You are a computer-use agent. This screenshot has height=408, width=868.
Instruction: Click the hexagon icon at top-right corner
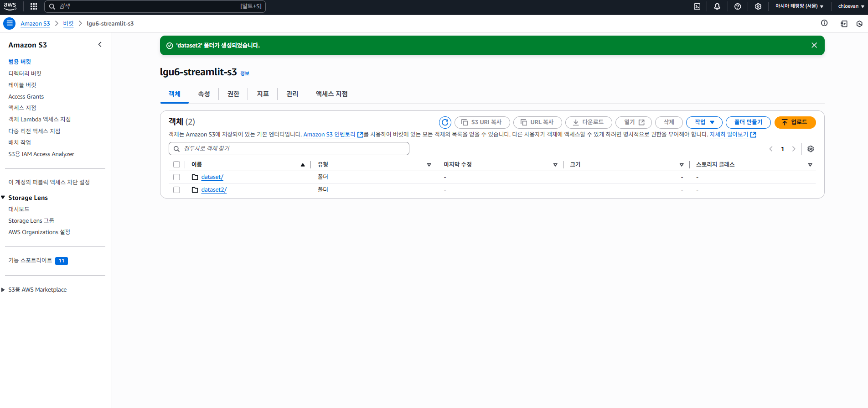pyautogui.click(x=859, y=24)
